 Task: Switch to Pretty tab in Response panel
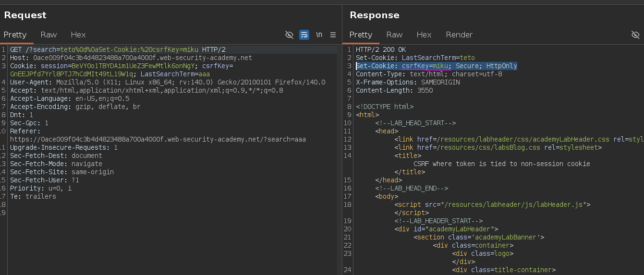click(x=361, y=35)
